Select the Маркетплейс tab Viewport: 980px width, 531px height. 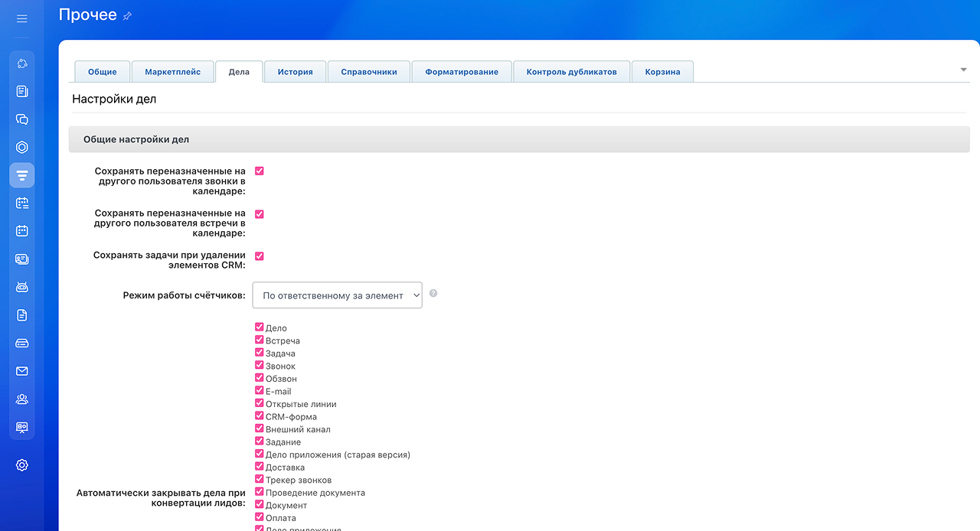coord(172,72)
